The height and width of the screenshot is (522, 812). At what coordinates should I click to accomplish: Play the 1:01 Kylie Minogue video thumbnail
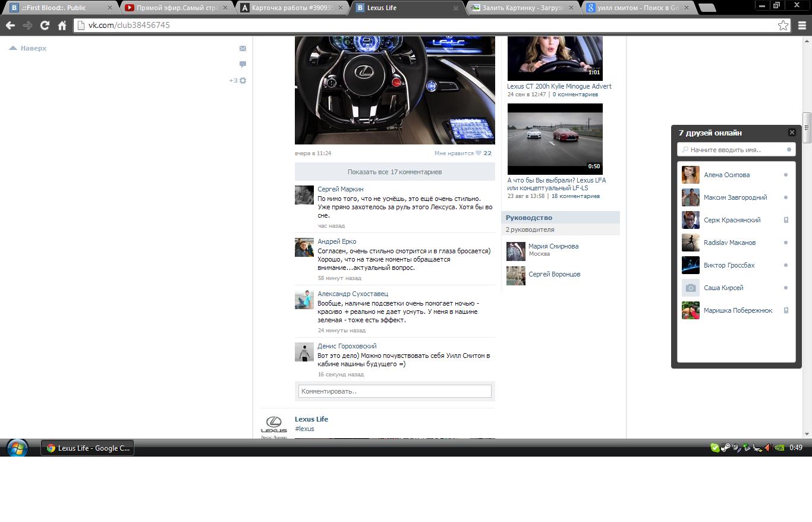(555, 58)
